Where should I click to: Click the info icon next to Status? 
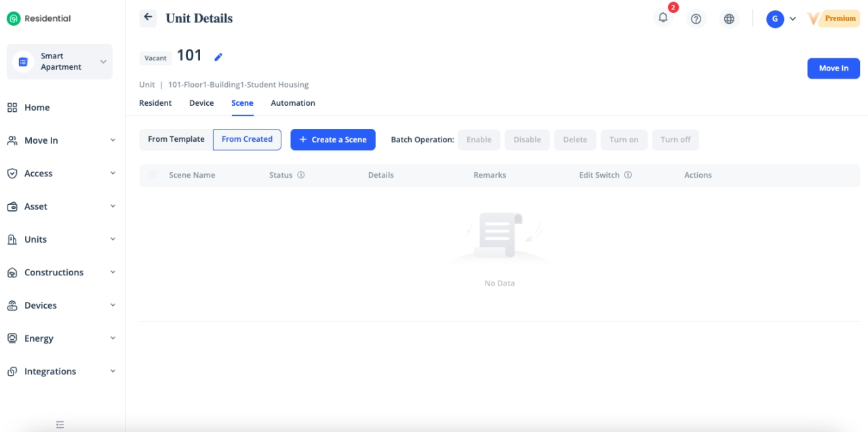click(x=301, y=175)
